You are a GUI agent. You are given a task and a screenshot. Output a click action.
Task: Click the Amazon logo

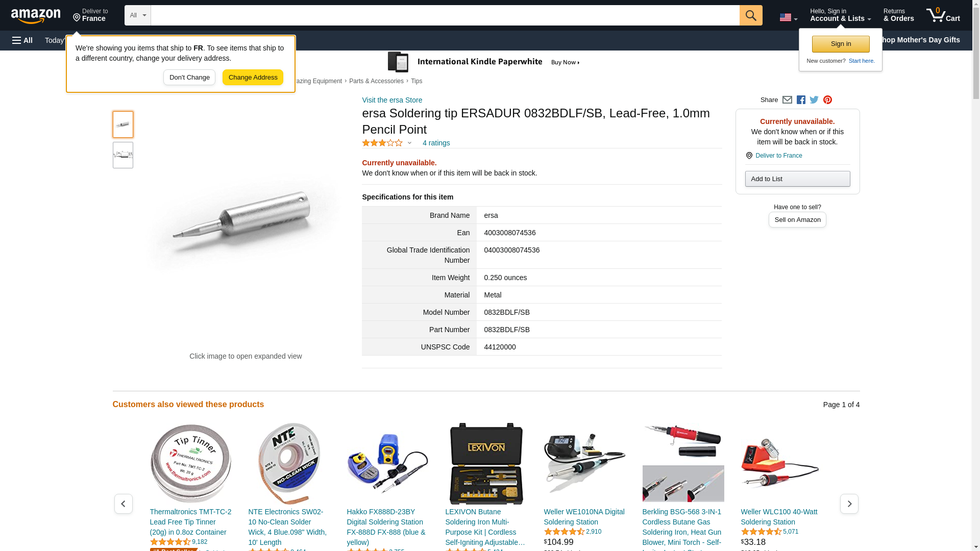(36, 16)
